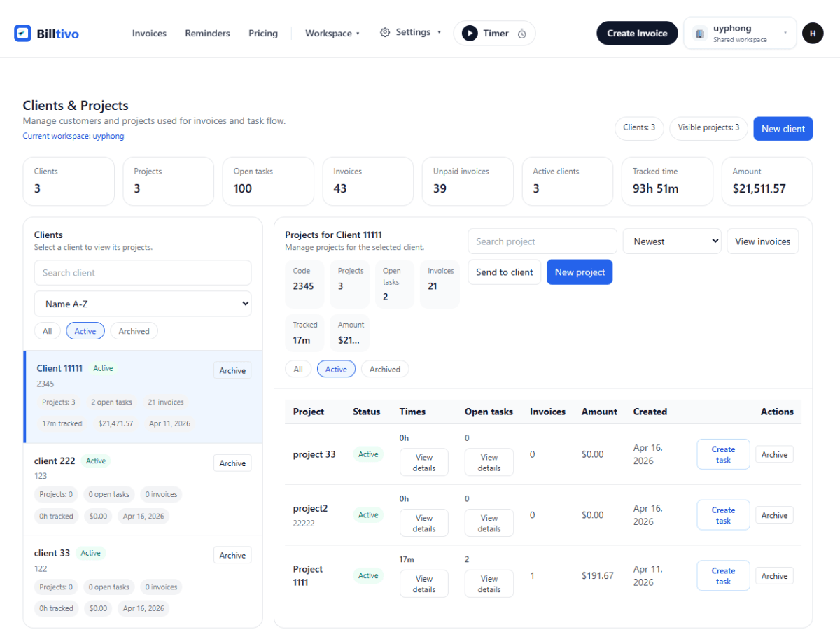Image resolution: width=840 pixels, height=630 pixels.
Task: Open the Name A-Z sort dropdown
Action: pyautogui.click(x=143, y=304)
